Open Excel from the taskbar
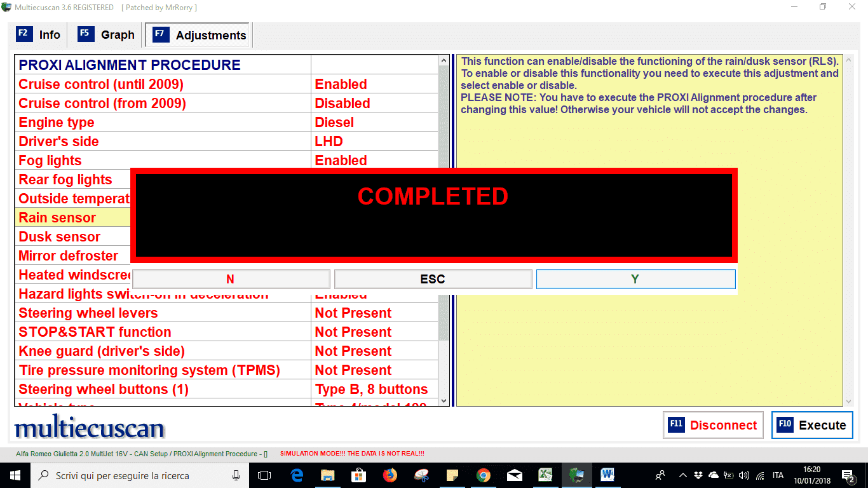 (545, 475)
